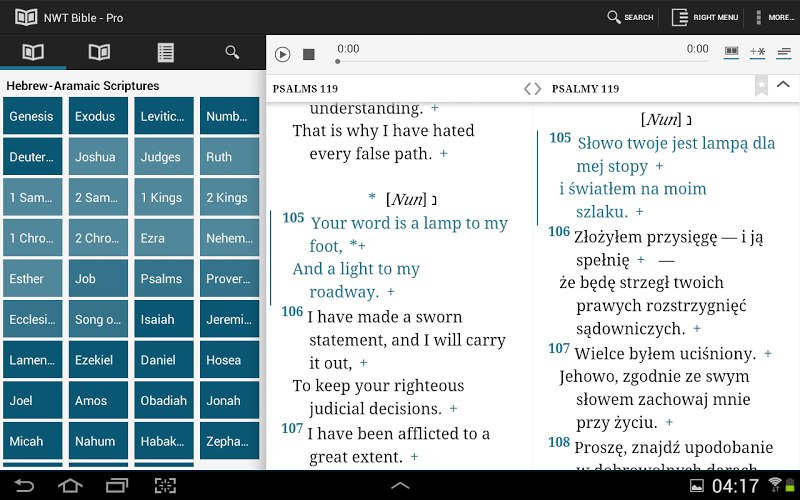Tap the screenshot capture icon in navigation bar
The width and height of the screenshot is (800, 500).
click(x=165, y=485)
